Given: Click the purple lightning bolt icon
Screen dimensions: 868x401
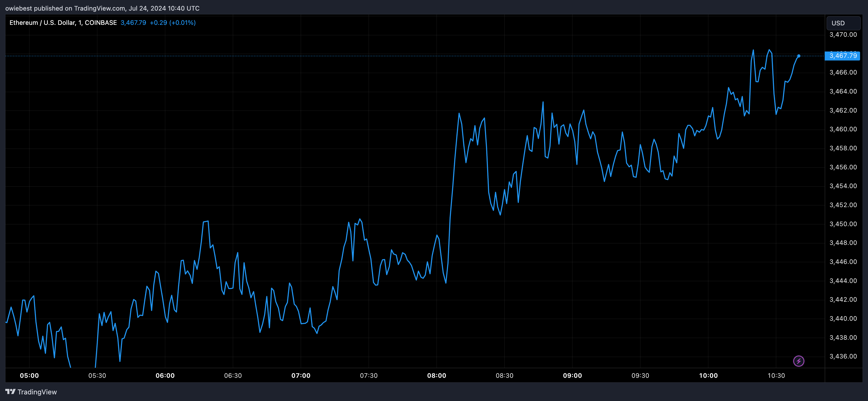Looking at the screenshot, I should 799,361.
